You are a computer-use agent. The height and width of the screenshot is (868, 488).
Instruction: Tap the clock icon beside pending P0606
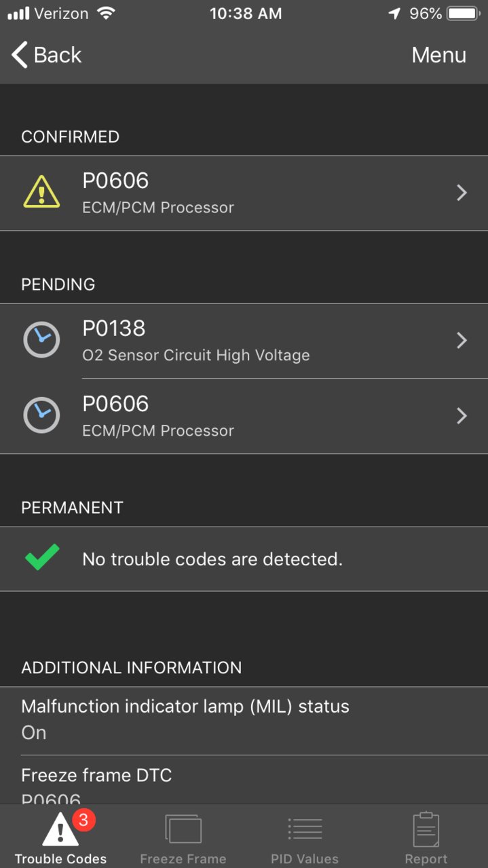point(41,415)
